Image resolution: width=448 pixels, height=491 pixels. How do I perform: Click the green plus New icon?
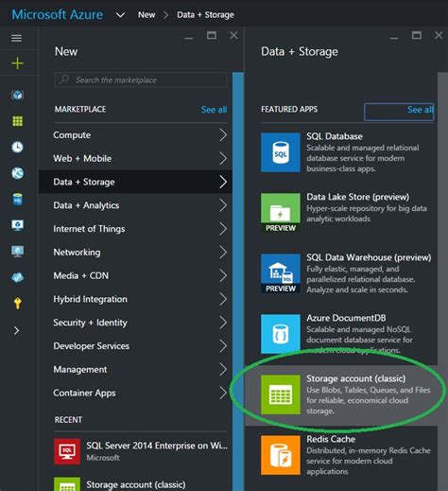coord(17,63)
